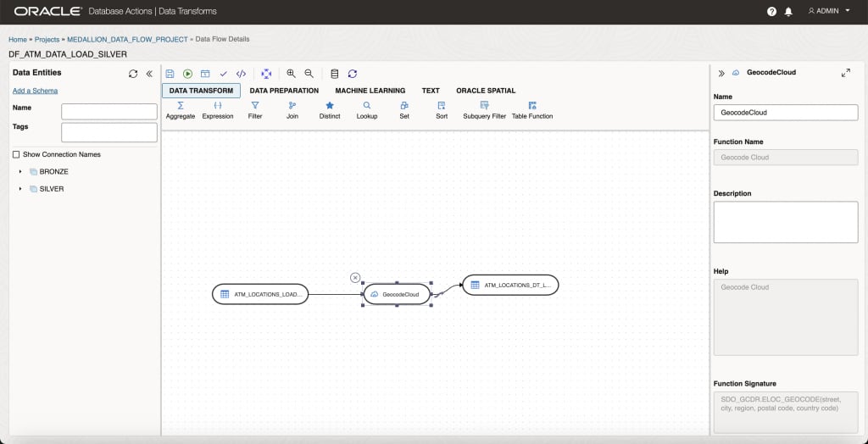This screenshot has width=868, height=444.
Task: Click the SILVER schema label
Action: point(52,189)
